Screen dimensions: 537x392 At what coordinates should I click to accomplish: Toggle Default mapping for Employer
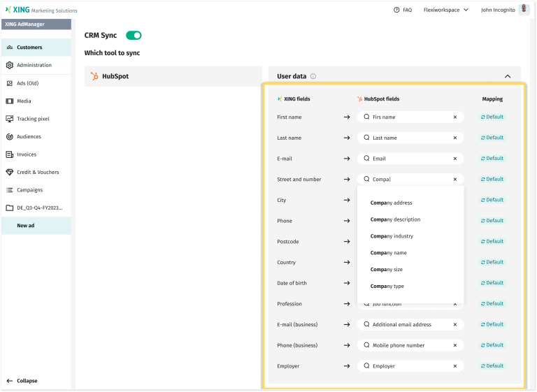(492, 366)
